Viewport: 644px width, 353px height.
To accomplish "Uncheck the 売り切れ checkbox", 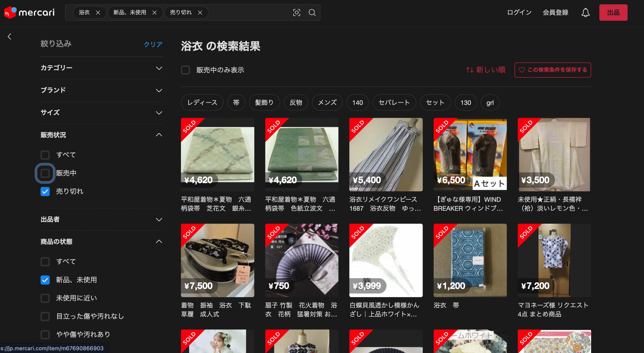I will (x=45, y=192).
